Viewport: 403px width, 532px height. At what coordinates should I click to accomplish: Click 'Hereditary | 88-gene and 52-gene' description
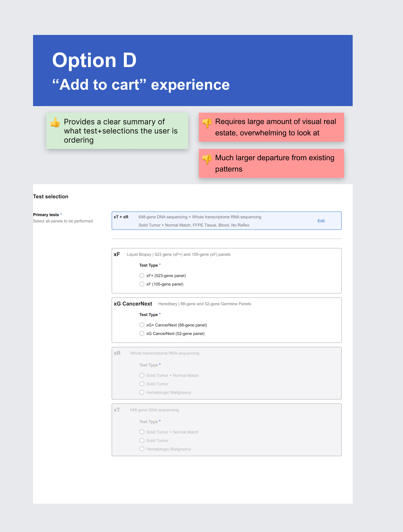tap(205, 304)
